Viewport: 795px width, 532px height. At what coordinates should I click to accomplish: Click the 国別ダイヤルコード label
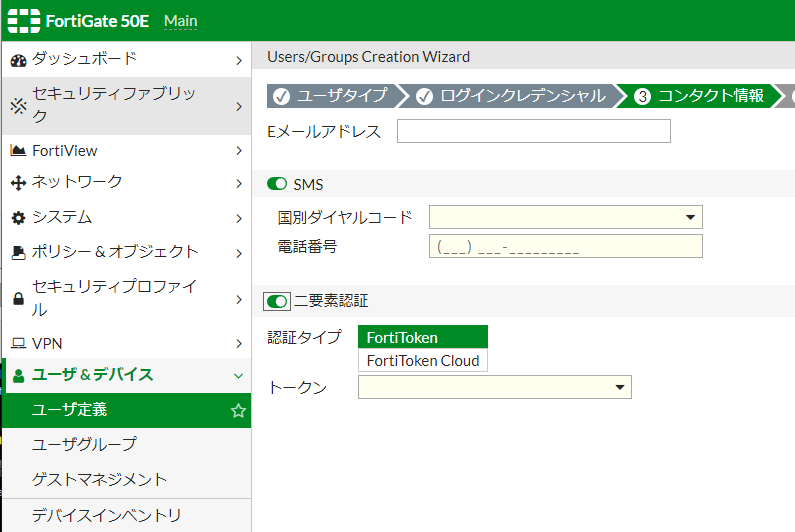pos(345,218)
